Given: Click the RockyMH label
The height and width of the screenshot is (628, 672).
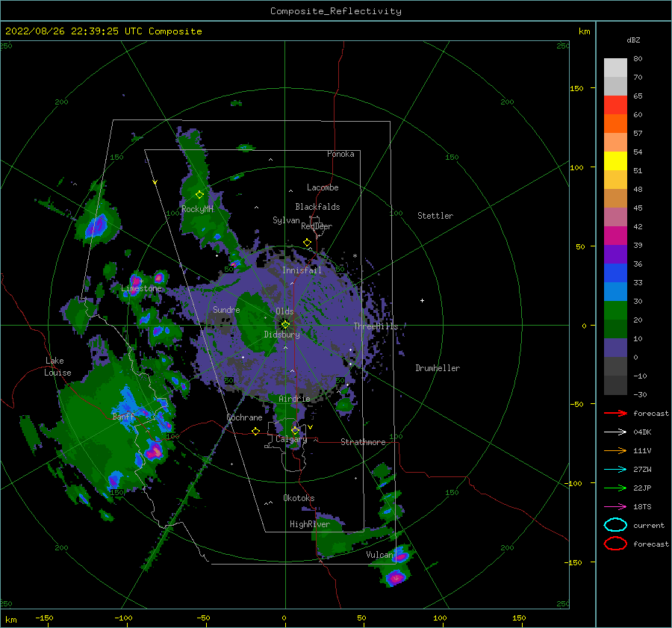Looking at the screenshot, I should tap(197, 209).
